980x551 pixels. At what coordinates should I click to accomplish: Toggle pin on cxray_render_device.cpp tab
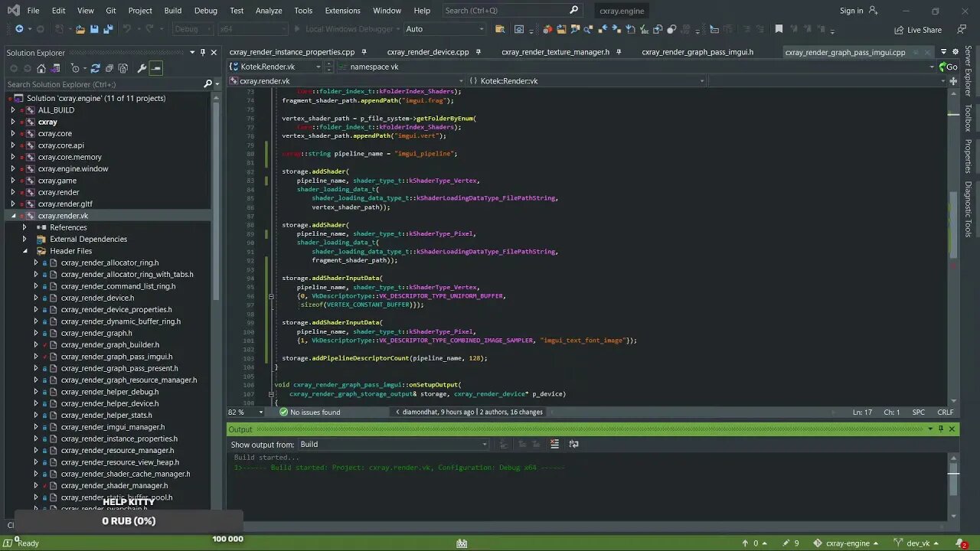point(478,52)
